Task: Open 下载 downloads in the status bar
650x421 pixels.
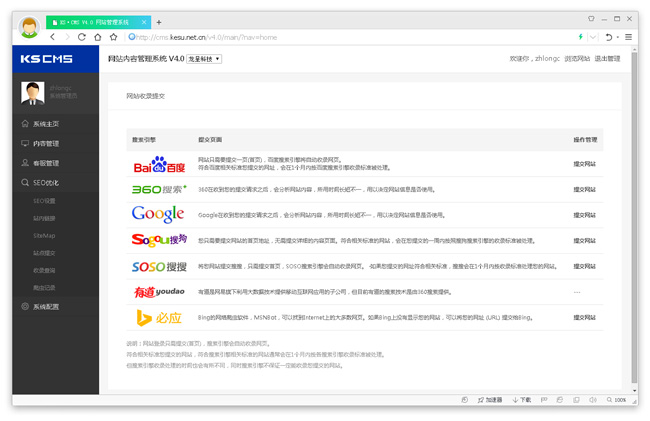Action: pyautogui.click(x=522, y=400)
